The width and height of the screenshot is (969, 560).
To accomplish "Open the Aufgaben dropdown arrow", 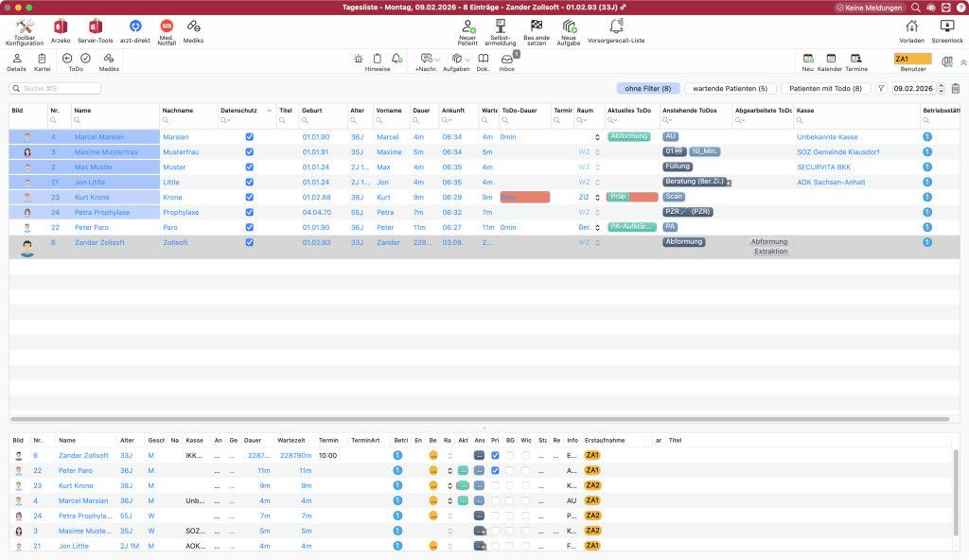I will click(x=467, y=60).
